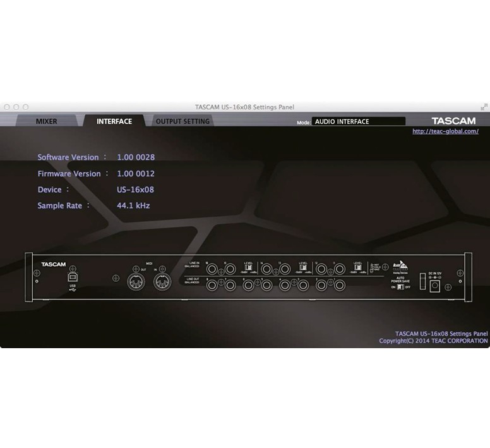The height and width of the screenshot is (448, 490).
Task: Click the MIDI OUT connector
Action: coord(136,282)
